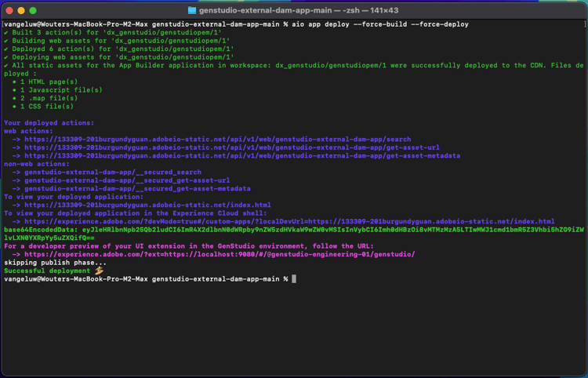Click the terminal cursor at the last prompt
This screenshot has width=588, height=378.
point(294,279)
